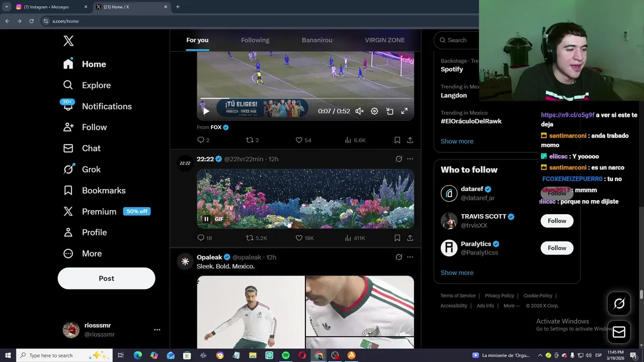
Task: Click the Post button
Action: [106, 279]
